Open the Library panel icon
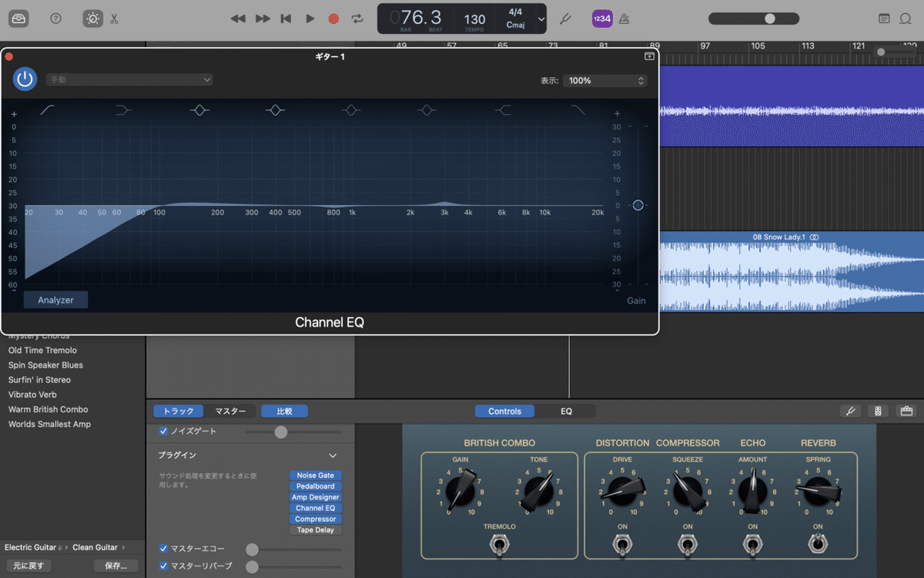The height and width of the screenshot is (578, 924). pyautogui.click(x=18, y=18)
